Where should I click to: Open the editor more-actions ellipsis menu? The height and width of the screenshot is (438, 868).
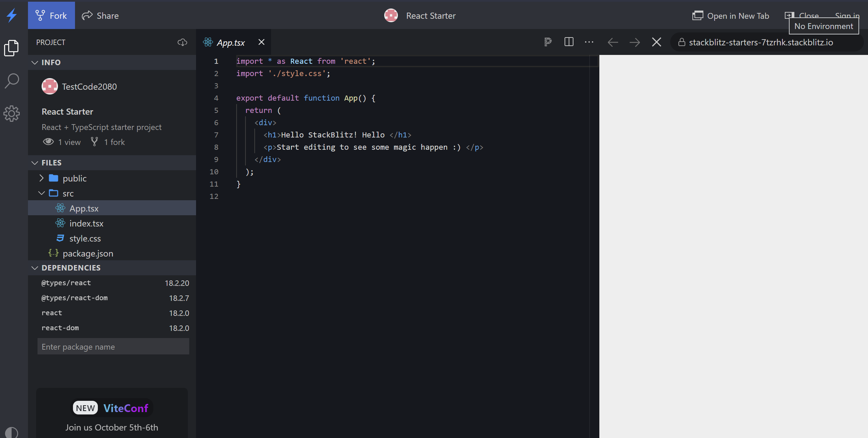pyautogui.click(x=589, y=42)
